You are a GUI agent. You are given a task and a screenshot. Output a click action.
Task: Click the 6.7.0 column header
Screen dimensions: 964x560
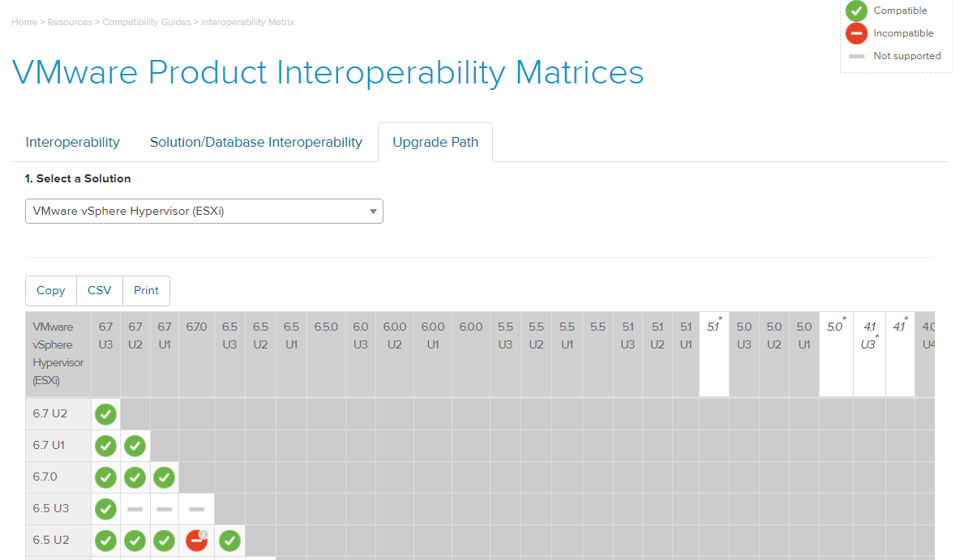pos(197,354)
